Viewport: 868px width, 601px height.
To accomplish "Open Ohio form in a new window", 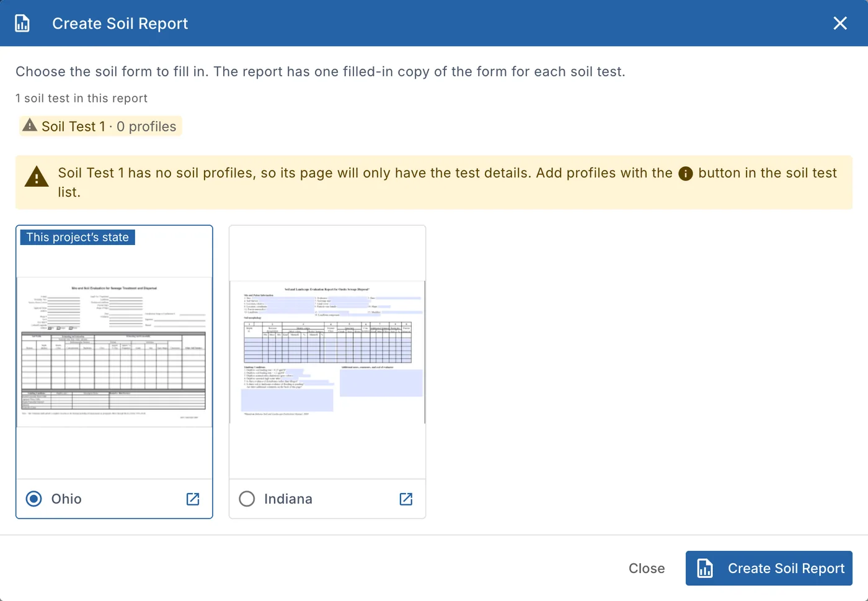I will [193, 499].
